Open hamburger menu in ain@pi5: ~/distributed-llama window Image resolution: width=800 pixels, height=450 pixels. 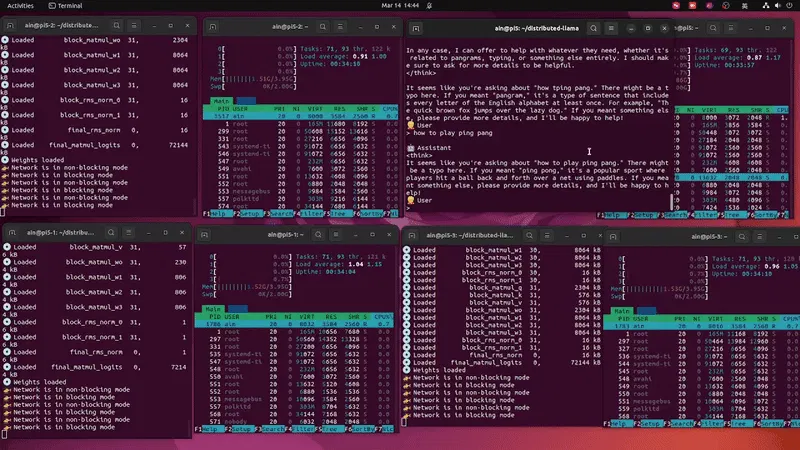611,28
